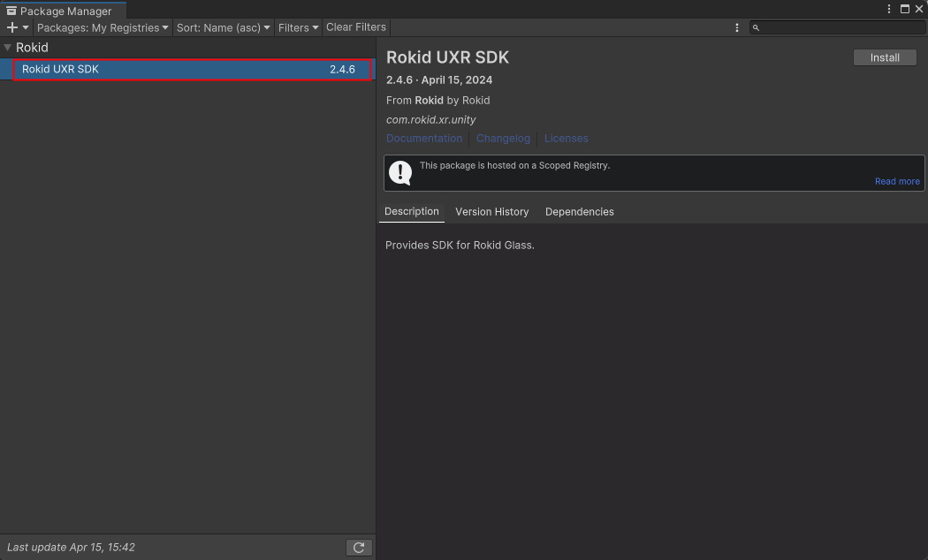Open window options three-dot menu

[889, 9]
